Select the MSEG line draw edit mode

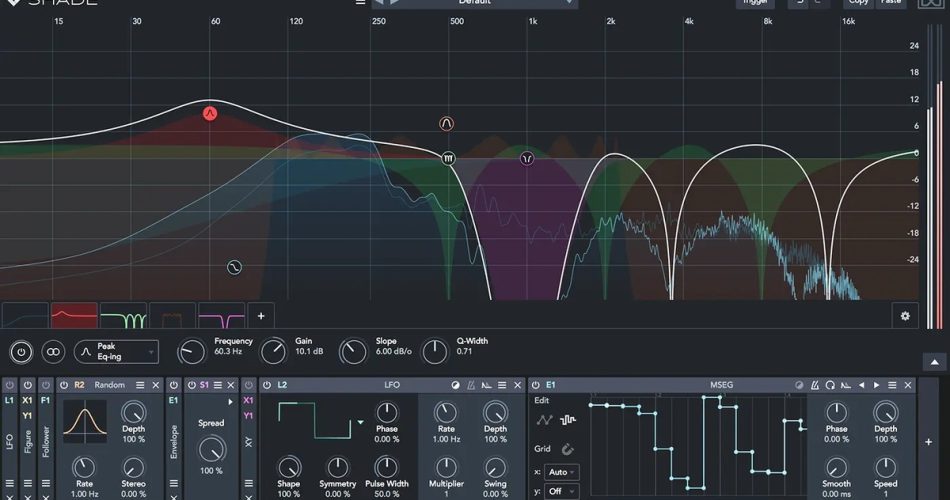(544, 420)
